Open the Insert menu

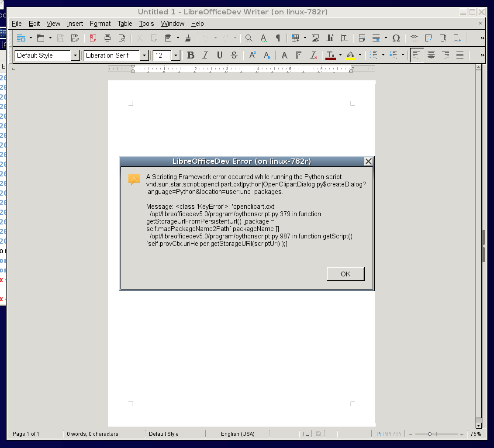coord(75,24)
